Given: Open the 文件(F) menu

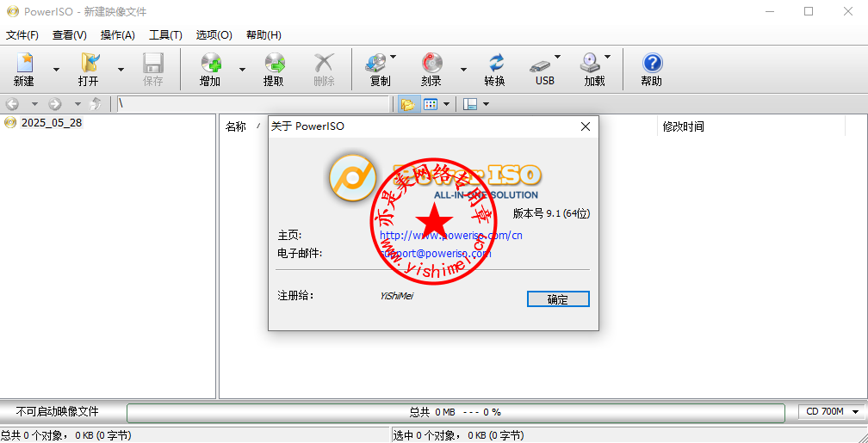Looking at the screenshot, I should click(22, 35).
